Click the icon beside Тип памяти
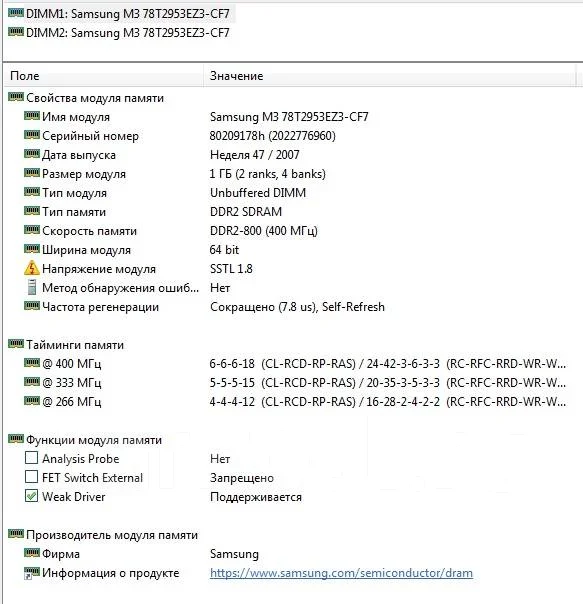Image resolution: width=583 pixels, height=604 pixels. tap(32, 211)
